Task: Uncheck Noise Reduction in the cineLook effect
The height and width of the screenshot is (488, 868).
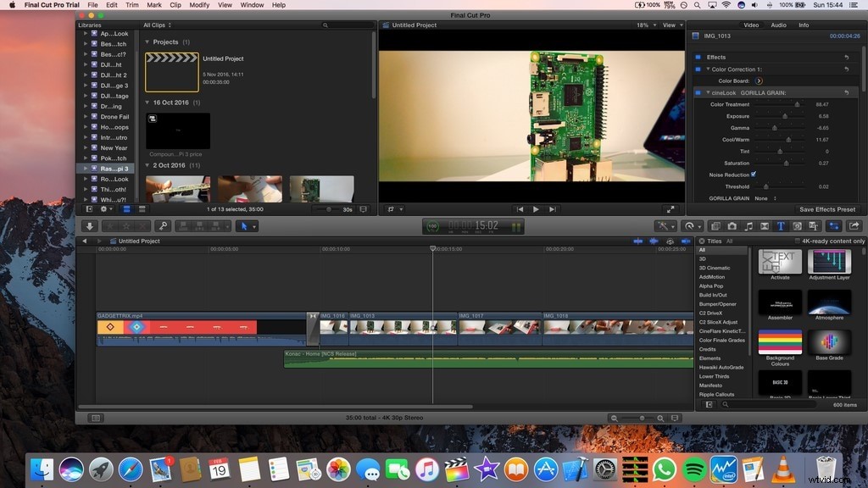Action: 754,174
